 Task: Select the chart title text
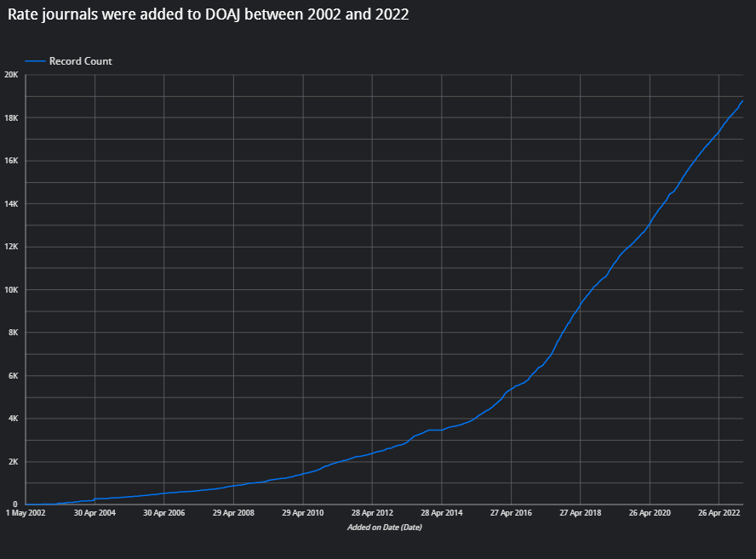(209, 16)
